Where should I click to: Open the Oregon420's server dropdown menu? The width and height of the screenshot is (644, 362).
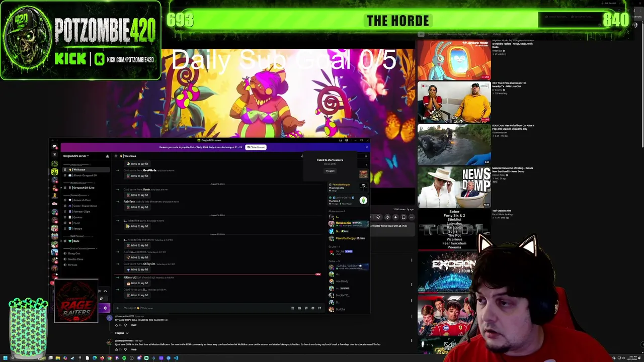(x=76, y=156)
